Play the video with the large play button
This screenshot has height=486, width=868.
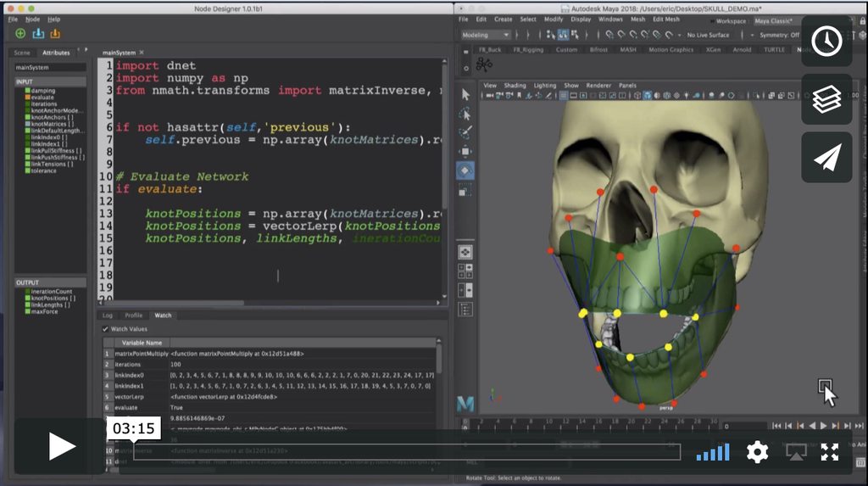tap(61, 447)
